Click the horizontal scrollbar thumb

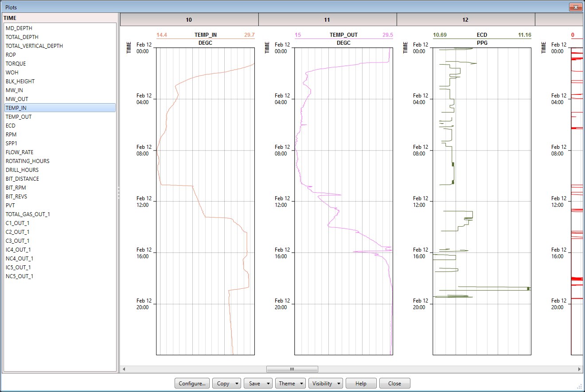point(292,369)
